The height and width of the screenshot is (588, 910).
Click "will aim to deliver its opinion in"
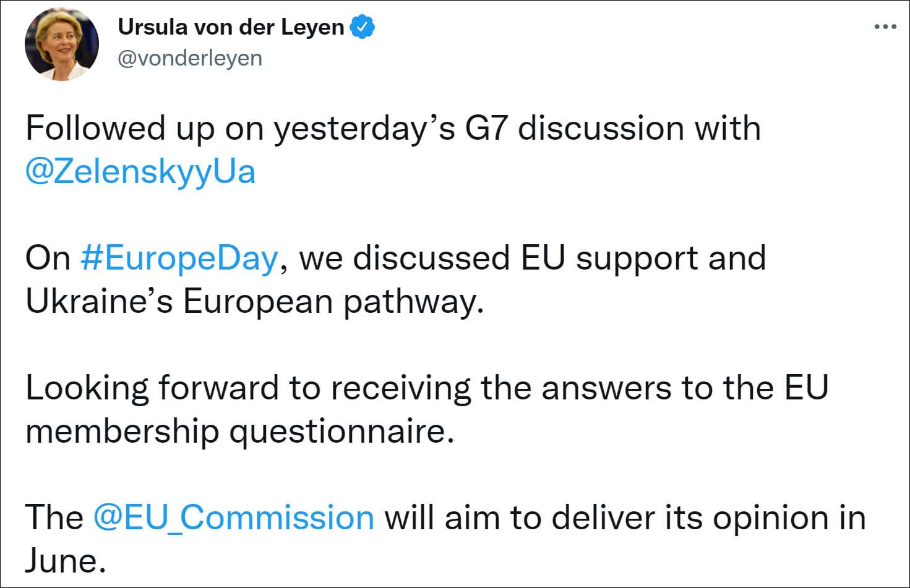tap(625, 518)
